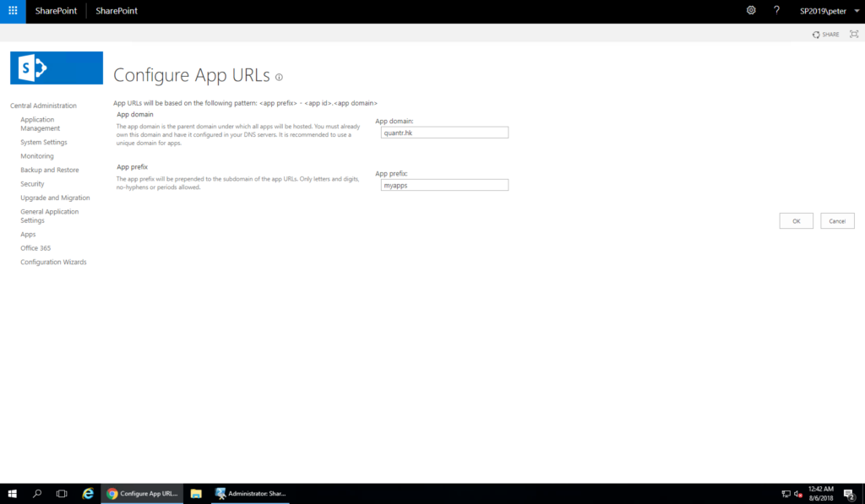This screenshot has height=504, width=865.
Task: Launch Internet Explorer from taskbar
Action: 88,494
